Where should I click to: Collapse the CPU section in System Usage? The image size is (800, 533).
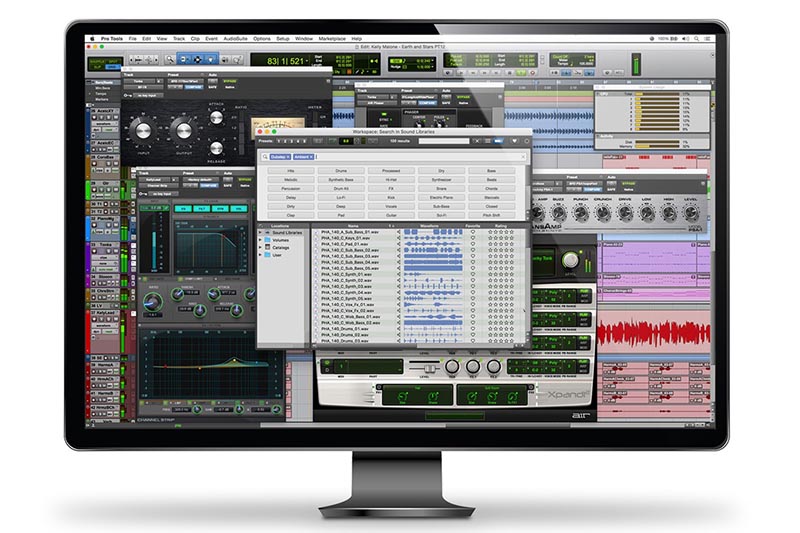(598, 94)
